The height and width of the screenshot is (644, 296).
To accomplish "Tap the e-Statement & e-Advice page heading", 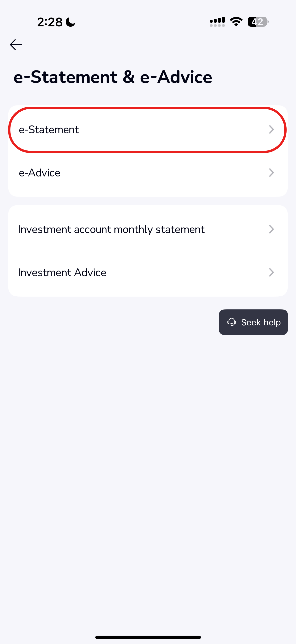I will 113,77.
